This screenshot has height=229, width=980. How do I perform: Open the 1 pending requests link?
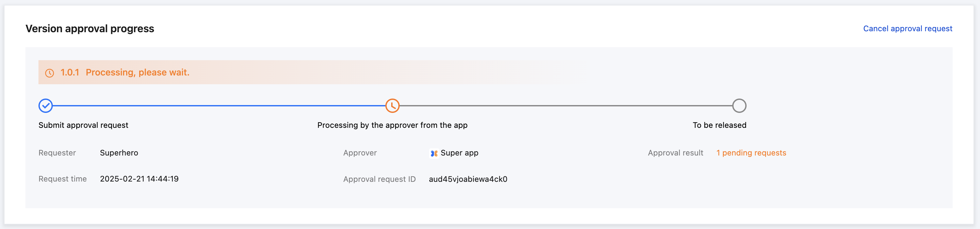pyautogui.click(x=751, y=153)
